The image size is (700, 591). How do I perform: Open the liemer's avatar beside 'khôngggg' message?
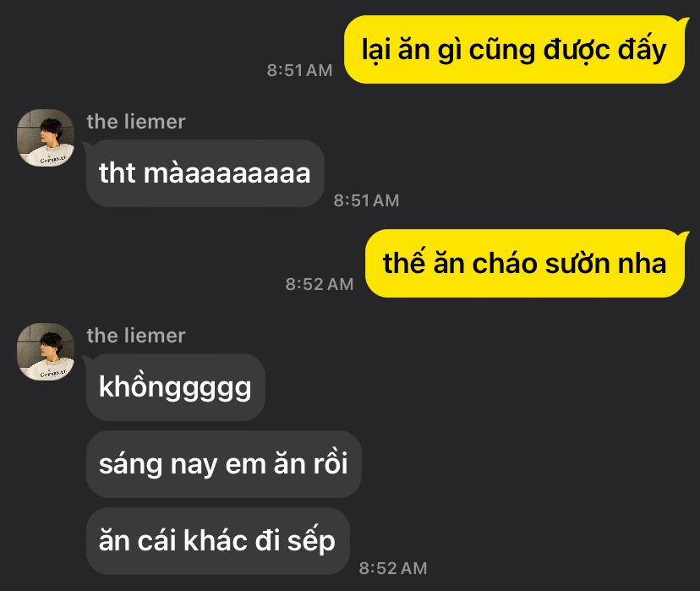(46, 351)
